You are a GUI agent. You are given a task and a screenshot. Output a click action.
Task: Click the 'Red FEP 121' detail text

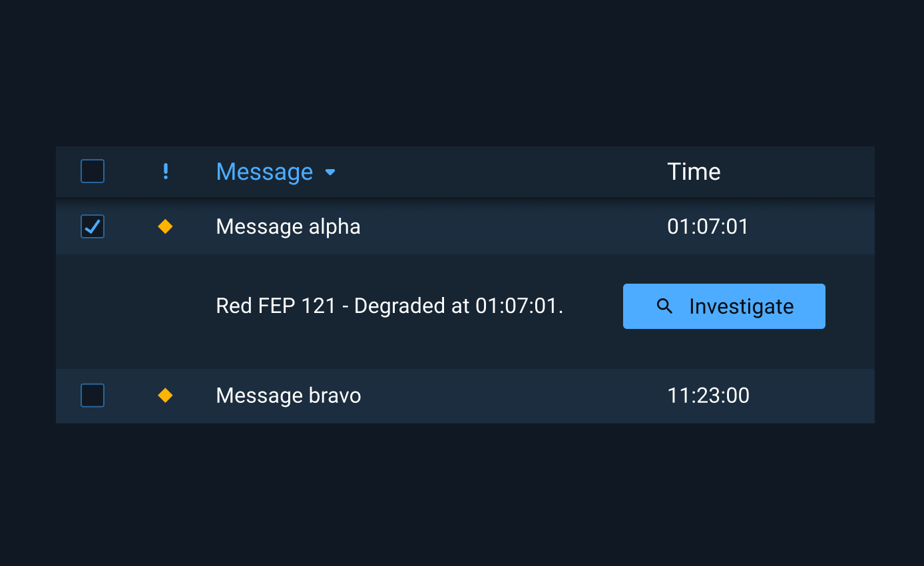(x=276, y=306)
